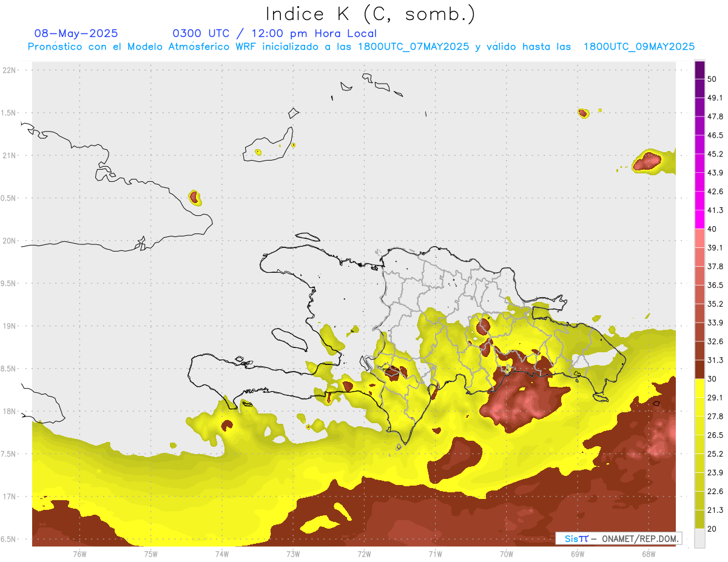Click the '20' colorbar value
728x562 pixels.
coord(712,529)
